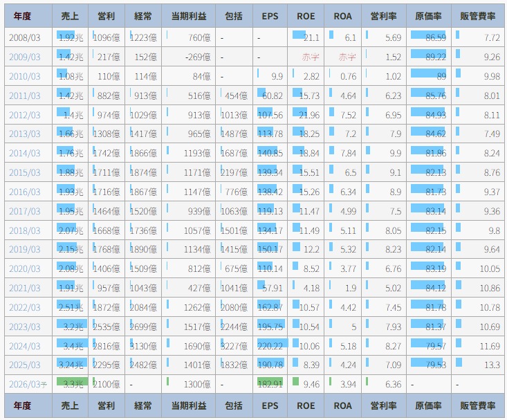The width and height of the screenshot is (507, 420).
Task: Select the 1.92兆 sales cell for 2008/03
Action: click(x=71, y=37)
